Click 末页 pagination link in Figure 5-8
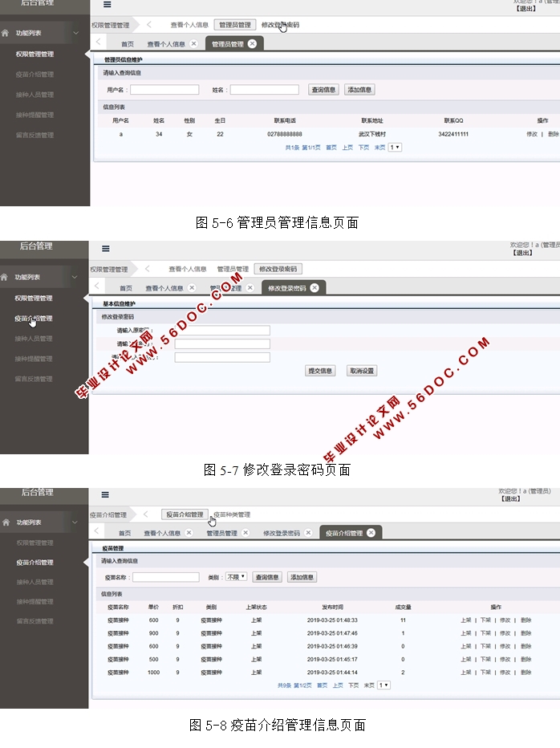 (x=369, y=685)
